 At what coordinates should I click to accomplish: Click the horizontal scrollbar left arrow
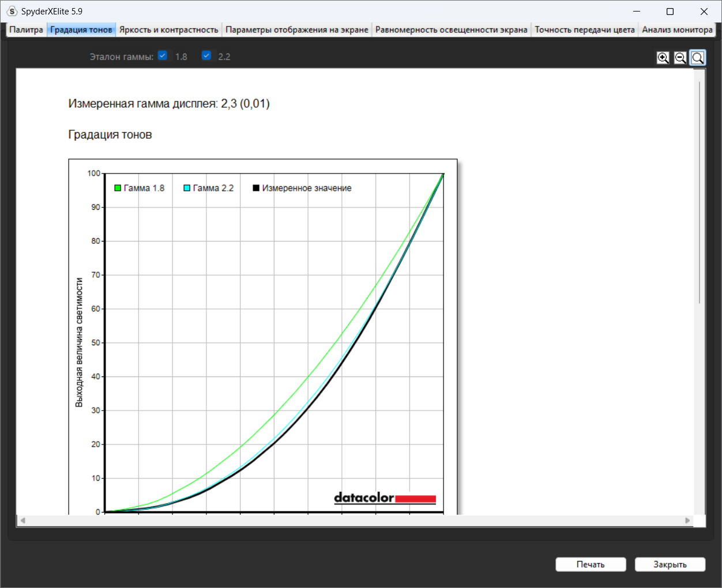click(22, 521)
